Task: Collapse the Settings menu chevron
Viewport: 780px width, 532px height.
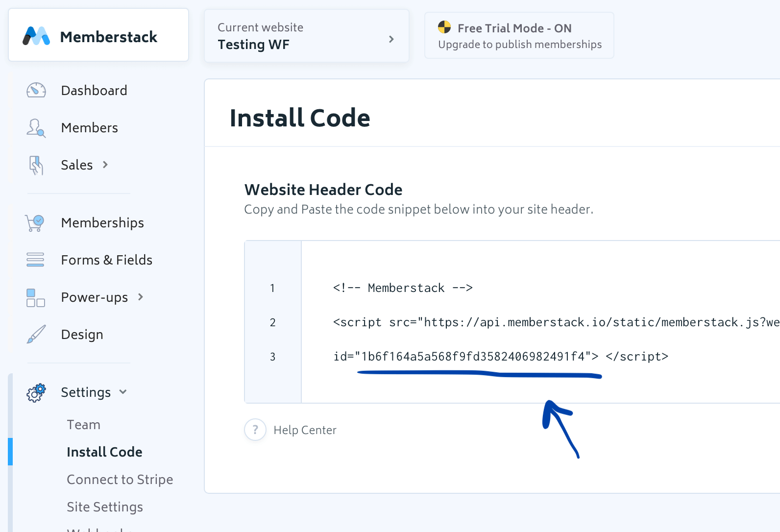Action: (123, 391)
